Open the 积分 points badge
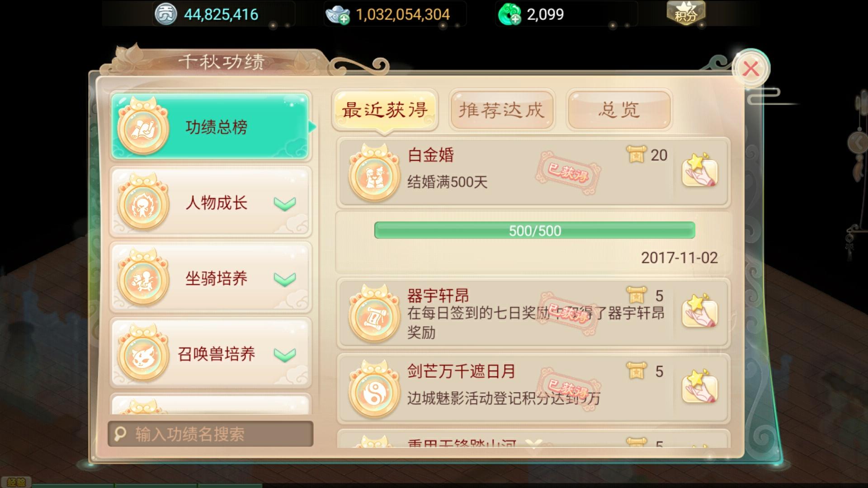This screenshot has height=488, width=868. click(686, 13)
